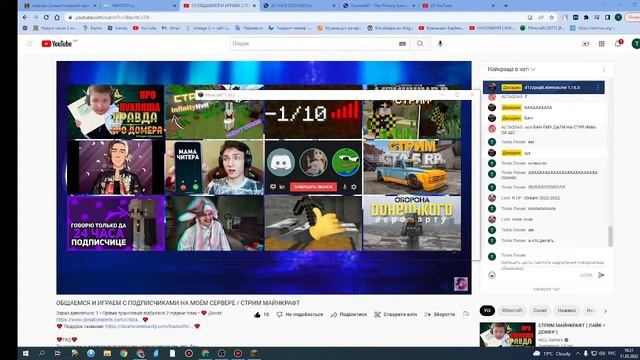
Task: Bookmark this page with the star icon
Action: pyautogui.click(x=552, y=18)
